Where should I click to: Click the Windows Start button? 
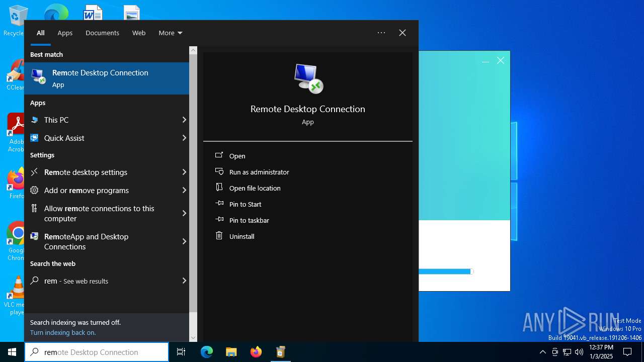click(x=12, y=352)
